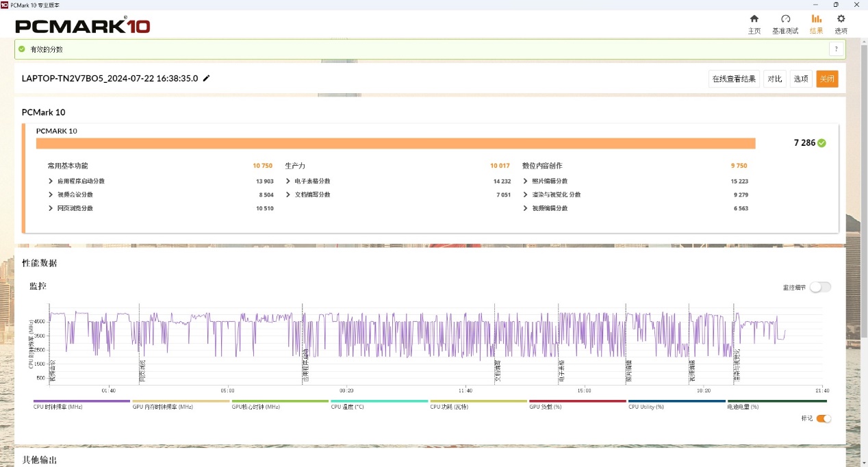
Task: Click the 14 232 spreadsheet score value
Action: [x=502, y=181]
